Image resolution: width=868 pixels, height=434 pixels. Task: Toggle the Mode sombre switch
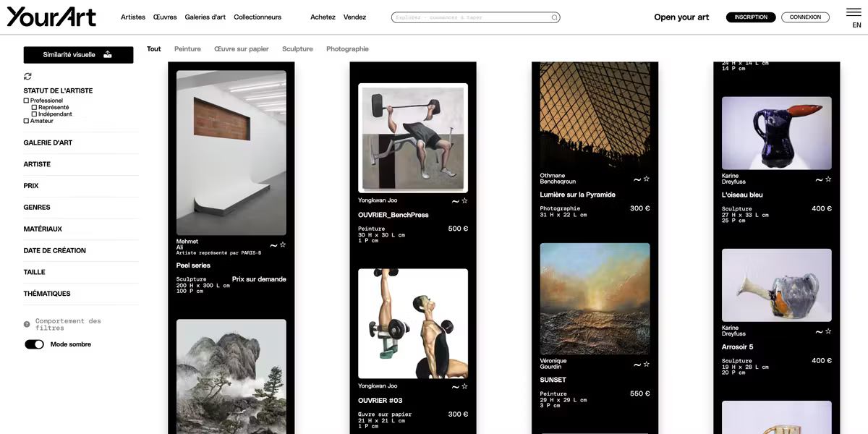click(x=34, y=344)
